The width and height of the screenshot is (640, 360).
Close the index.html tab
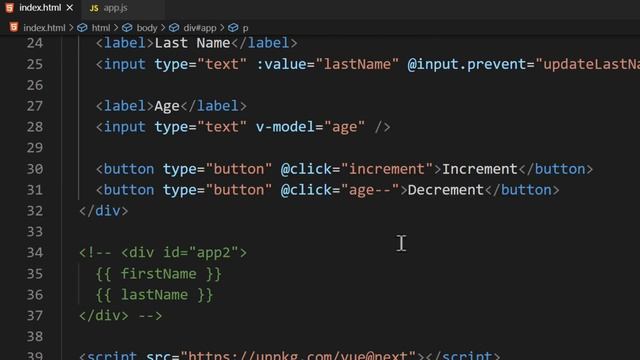pos(70,8)
